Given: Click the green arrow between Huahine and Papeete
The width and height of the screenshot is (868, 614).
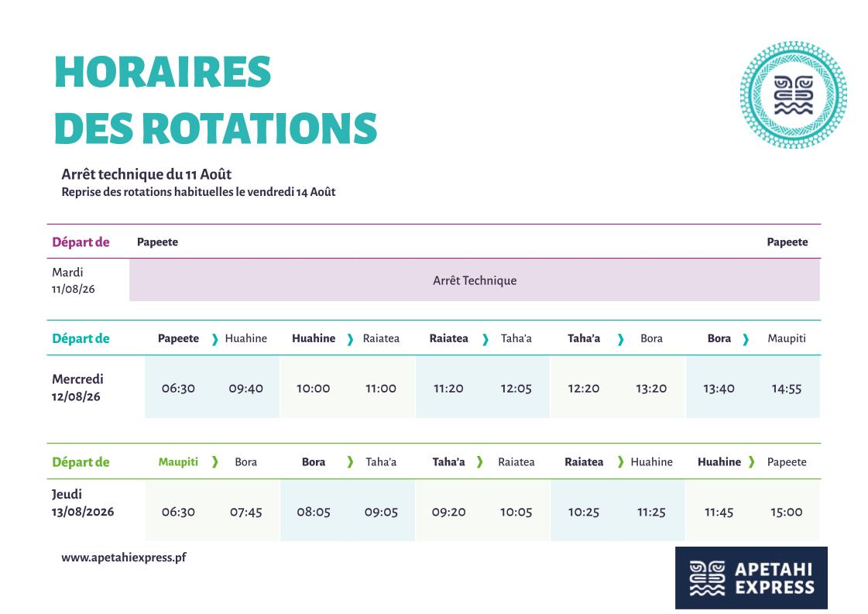Looking at the screenshot, I should coord(751,462).
